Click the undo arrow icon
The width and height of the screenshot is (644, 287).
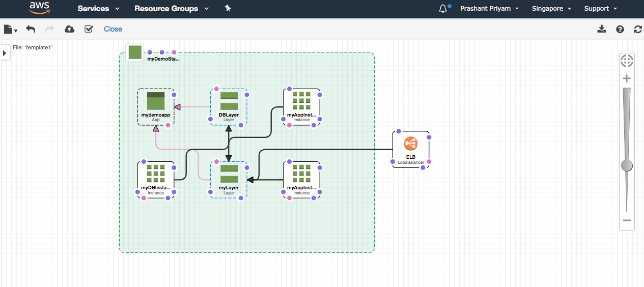(x=31, y=29)
